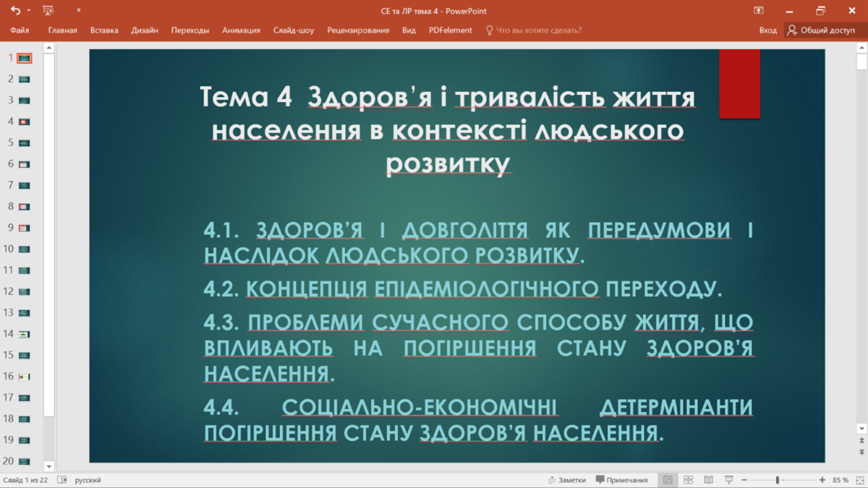Toggle the Заметки notes pane
The height and width of the screenshot is (488, 868).
[566, 480]
